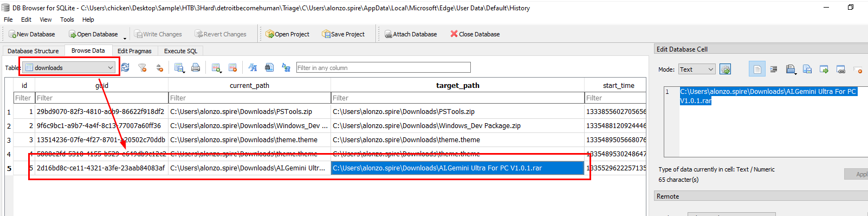This screenshot has height=216, width=868.
Task: Sort by the current_path column header
Action: 249,85
